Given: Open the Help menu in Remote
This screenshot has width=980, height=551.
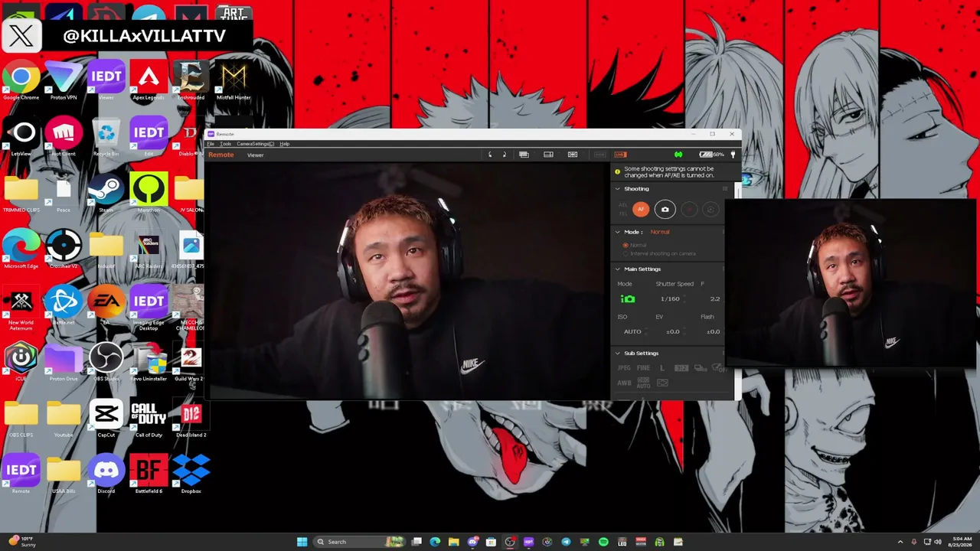Looking at the screenshot, I should 285,144.
